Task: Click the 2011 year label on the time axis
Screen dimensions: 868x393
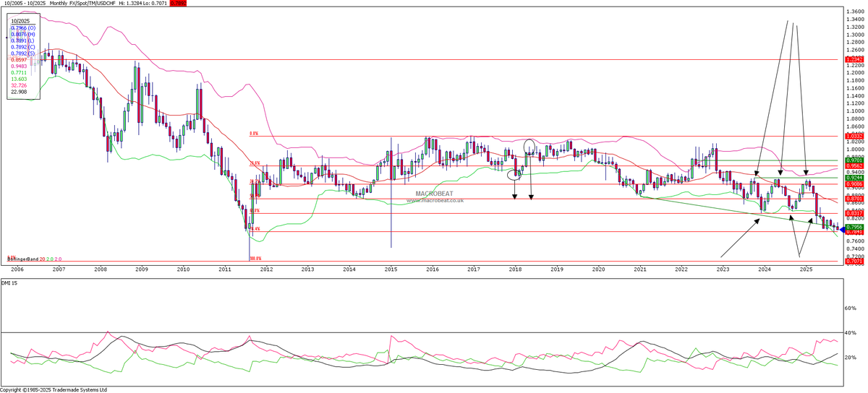Action: [x=225, y=269]
